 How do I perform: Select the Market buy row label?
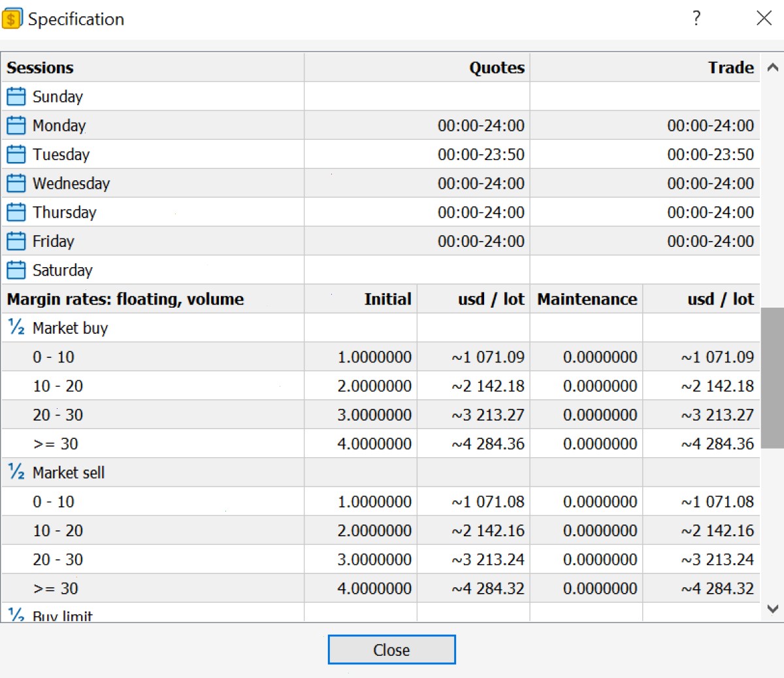70,328
